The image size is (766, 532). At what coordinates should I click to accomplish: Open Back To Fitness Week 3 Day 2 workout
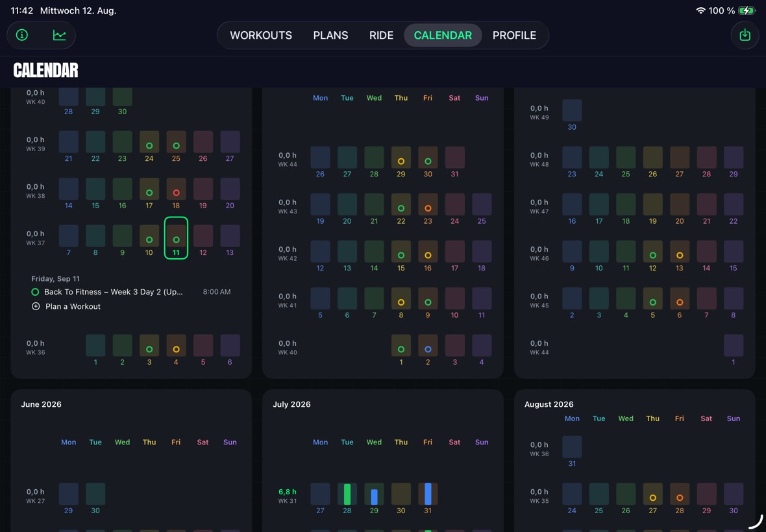[x=114, y=292]
